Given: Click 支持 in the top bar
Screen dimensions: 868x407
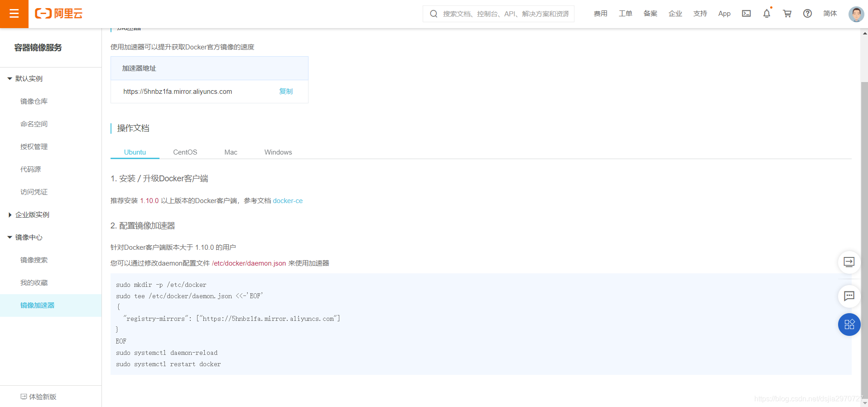Looking at the screenshot, I should tap(700, 14).
